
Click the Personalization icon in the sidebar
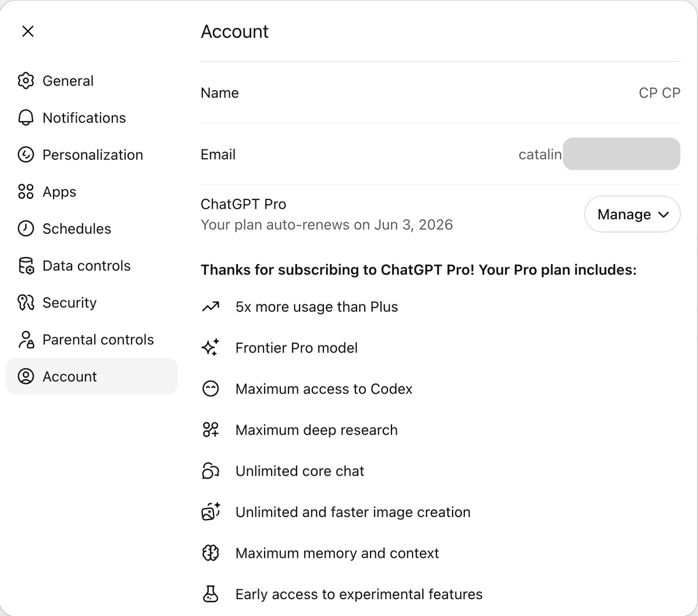pos(26,155)
